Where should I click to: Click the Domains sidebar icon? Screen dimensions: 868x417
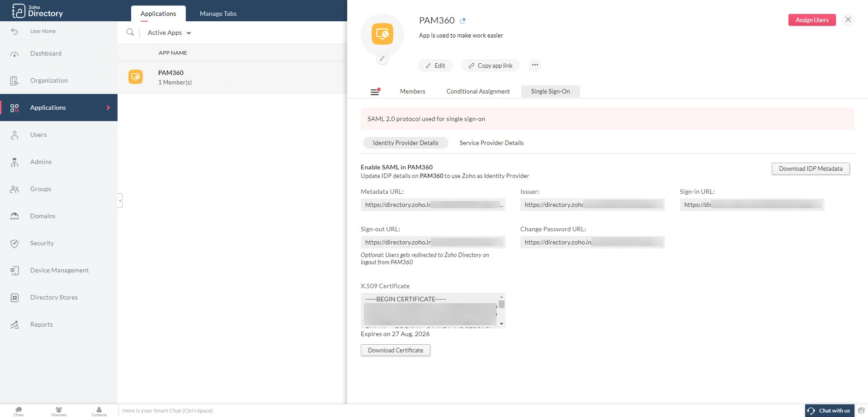pyautogui.click(x=14, y=216)
